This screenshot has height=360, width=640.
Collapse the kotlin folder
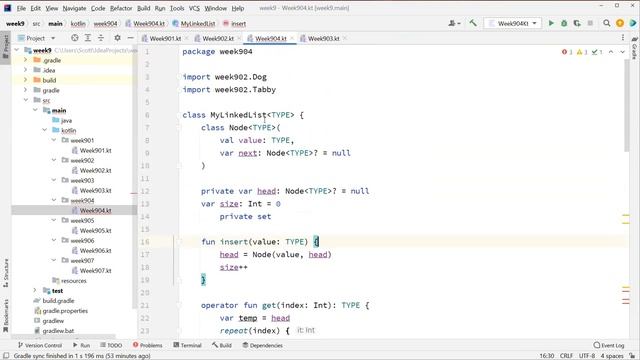click(x=44, y=130)
